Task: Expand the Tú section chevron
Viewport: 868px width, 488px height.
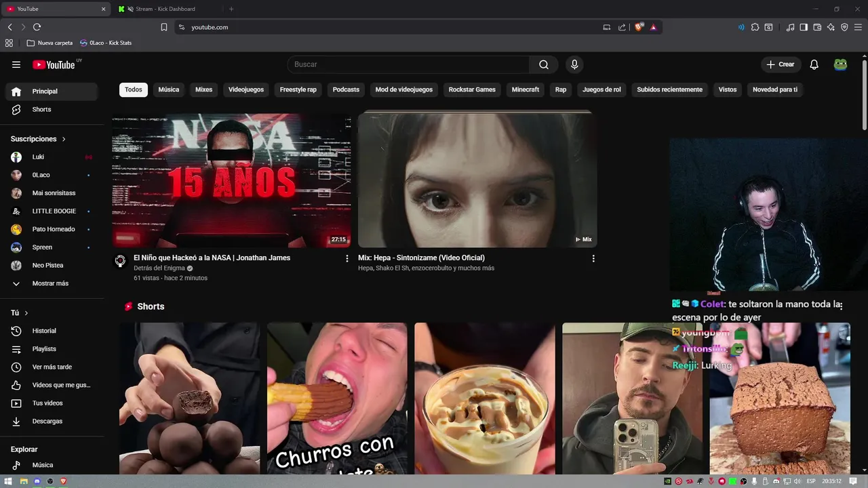Action: pyautogui.click(x=26, y=313)
